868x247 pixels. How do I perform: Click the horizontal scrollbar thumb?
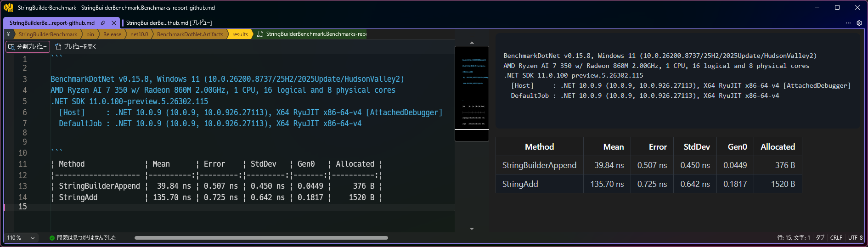pos(261,238)
